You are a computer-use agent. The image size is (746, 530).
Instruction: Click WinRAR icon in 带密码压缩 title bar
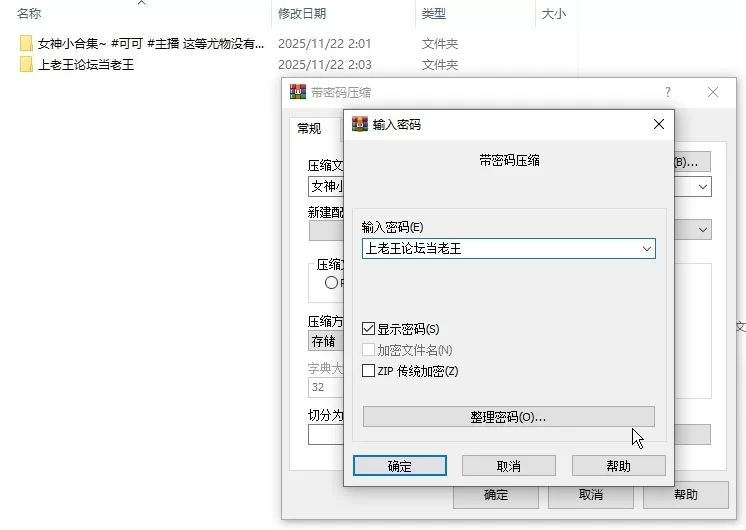[298, 92]
